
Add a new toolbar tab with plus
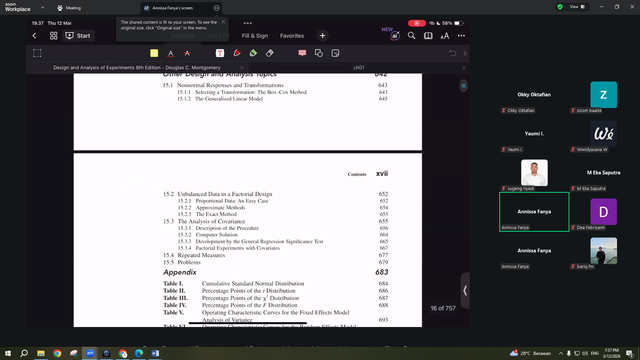pos(322,36)
